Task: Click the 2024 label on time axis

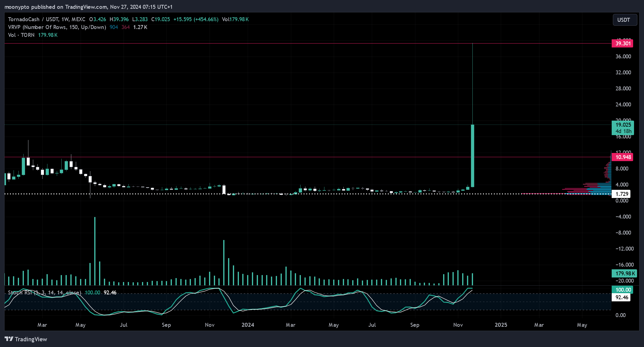Action: click(248, 325)
